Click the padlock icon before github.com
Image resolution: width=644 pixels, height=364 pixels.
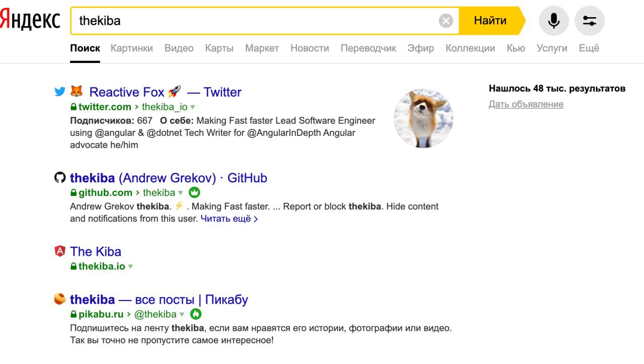pos(73,192)
